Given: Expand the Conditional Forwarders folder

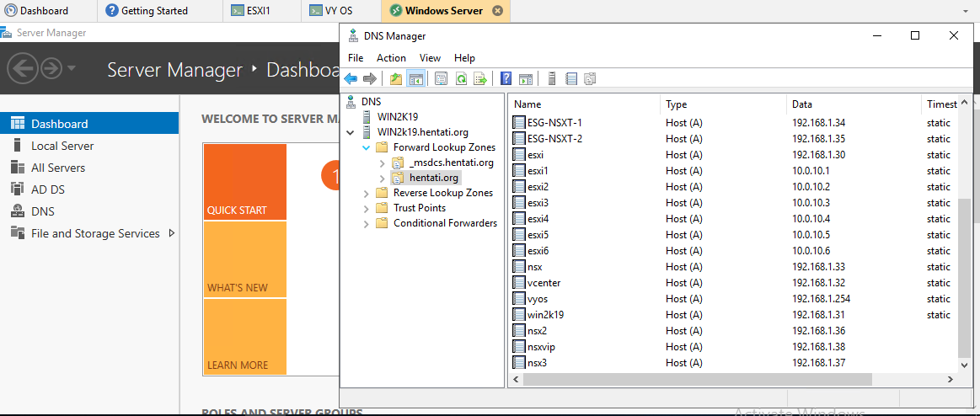Looking at the screenshot, I should tap(367, 223).
